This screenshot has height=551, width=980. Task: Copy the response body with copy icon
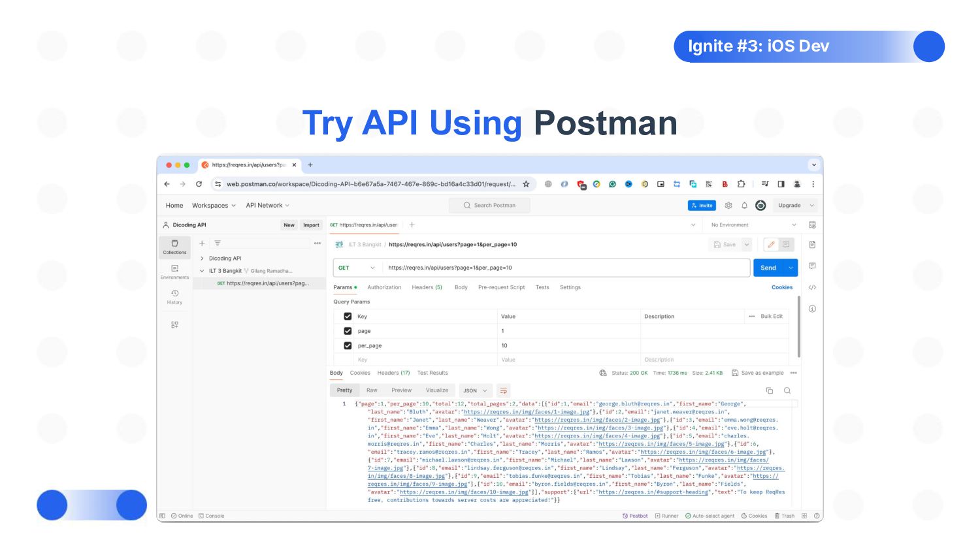(770, 390)
